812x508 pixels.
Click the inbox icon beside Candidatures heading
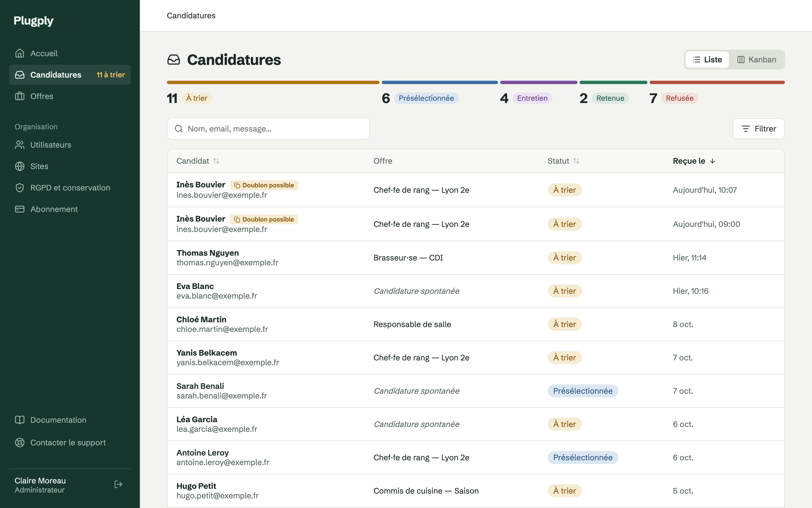click(x=174, y=60)
